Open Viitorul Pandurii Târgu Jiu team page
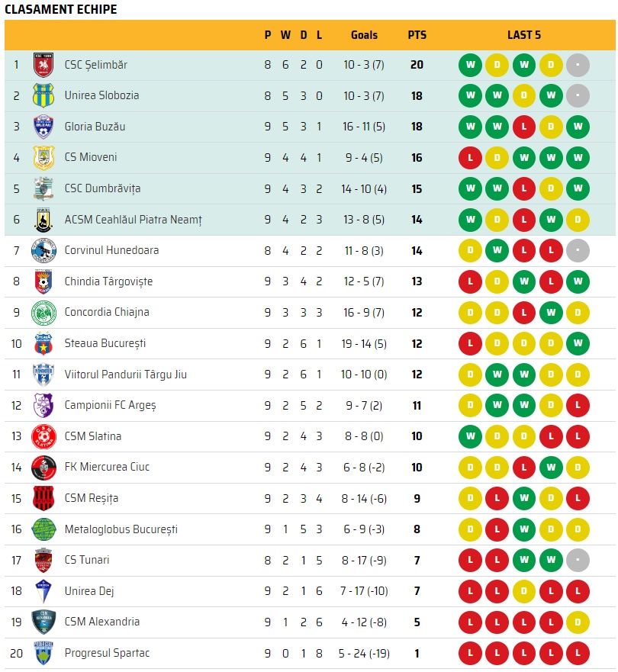The image size is (618, 672). (x=125, y=375)
